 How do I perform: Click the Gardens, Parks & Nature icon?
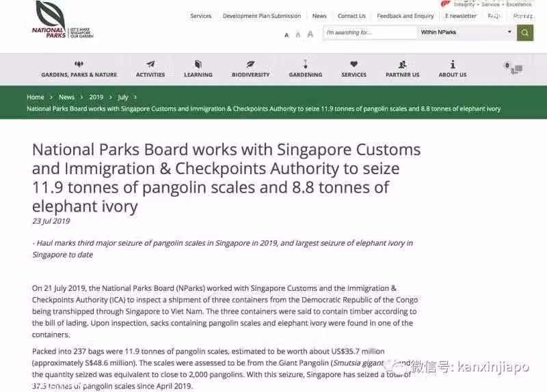click(x=79, y=64)
